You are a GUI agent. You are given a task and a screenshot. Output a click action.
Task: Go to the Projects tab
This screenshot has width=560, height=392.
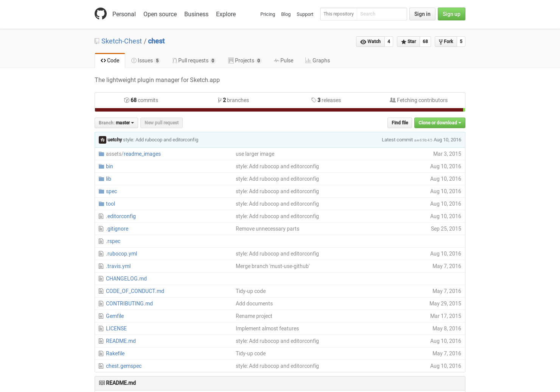(245, 60)
